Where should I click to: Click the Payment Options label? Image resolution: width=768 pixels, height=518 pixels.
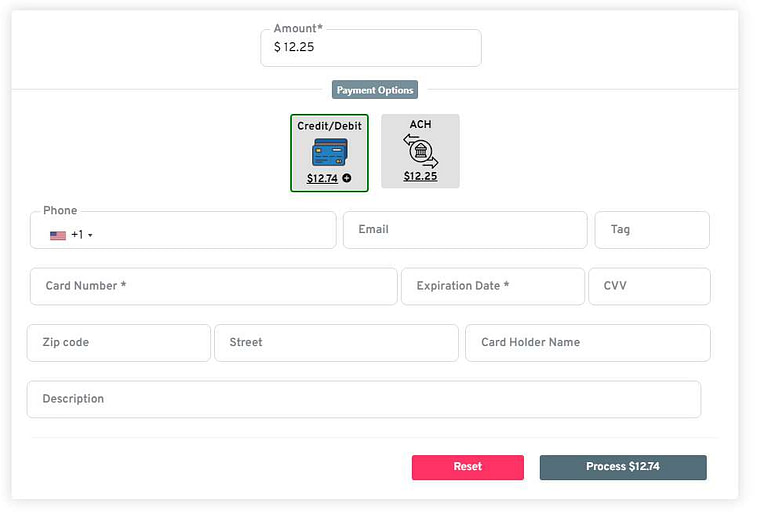[x=375, y=90]
